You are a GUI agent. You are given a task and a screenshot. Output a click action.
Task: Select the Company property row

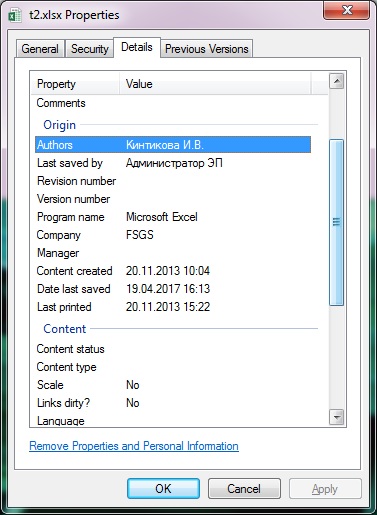point(173,235)
